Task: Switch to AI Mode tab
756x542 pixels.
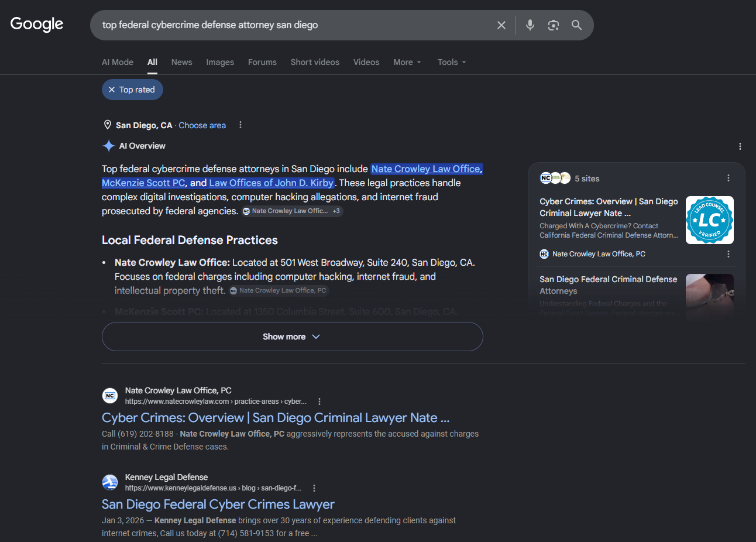Action: (x=118, y=62)
